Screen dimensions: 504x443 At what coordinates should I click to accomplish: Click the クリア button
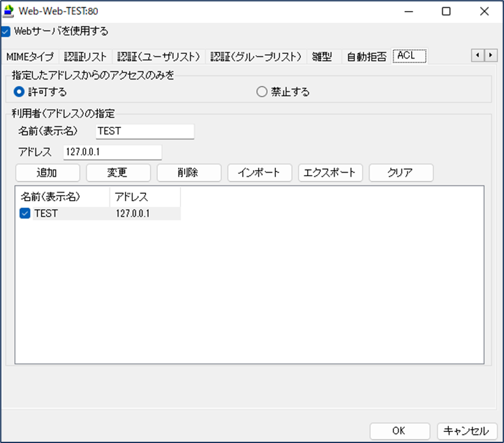(x=401, y=173)
